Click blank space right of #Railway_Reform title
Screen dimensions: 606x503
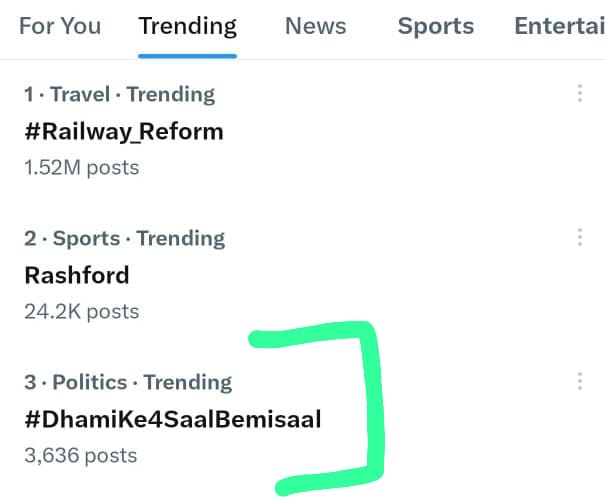386,132
